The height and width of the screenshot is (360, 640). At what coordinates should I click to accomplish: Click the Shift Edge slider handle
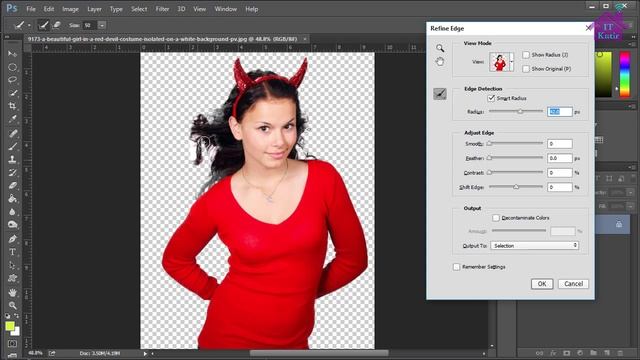point(516,187)
